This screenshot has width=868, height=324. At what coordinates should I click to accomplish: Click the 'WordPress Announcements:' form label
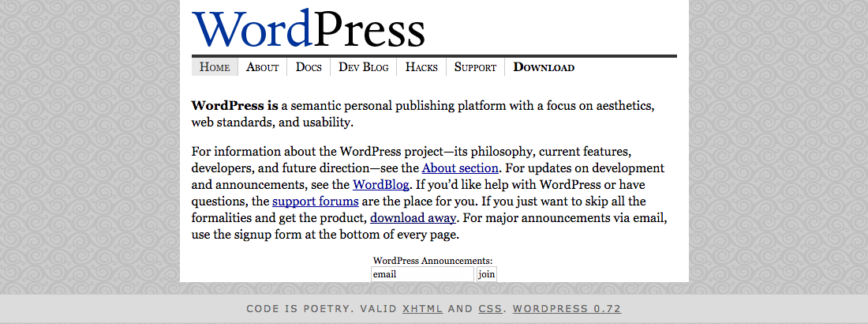(x=432, y=260)
